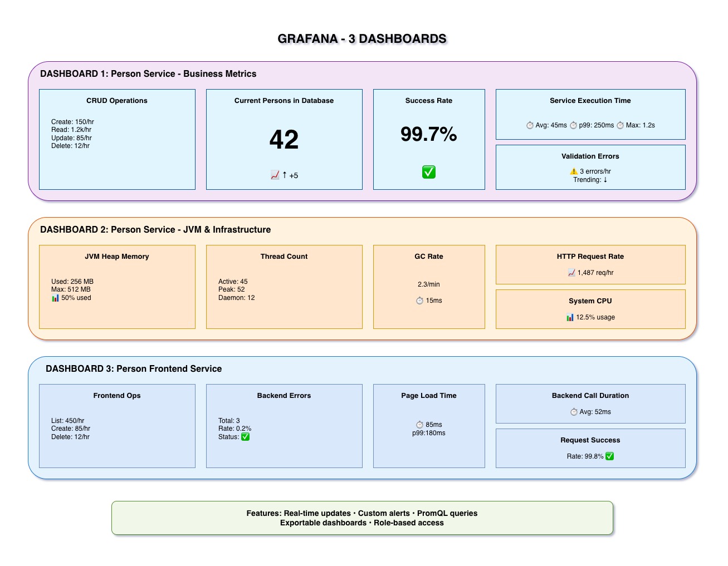Select the Request Success panel title
728x566 pixels.
coord(590,440)
